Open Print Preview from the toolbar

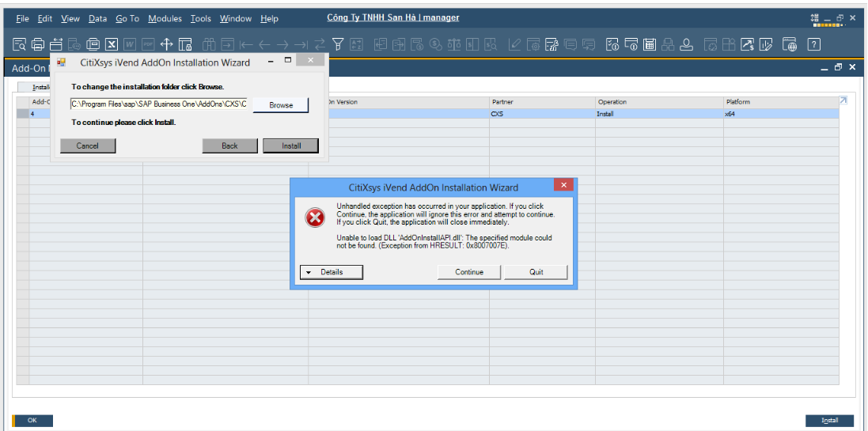click(x=19, y=44)
